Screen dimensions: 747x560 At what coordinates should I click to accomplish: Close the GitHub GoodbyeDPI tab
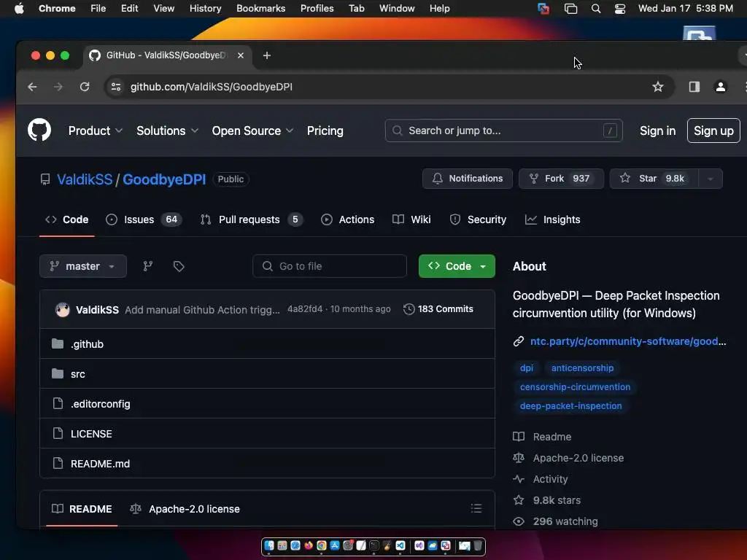(241, 55)
